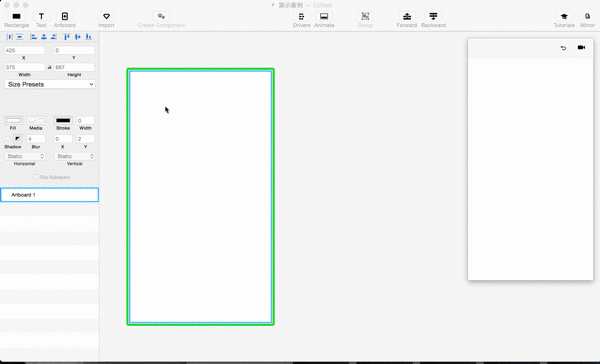
Task: Align layers to top edge
Action: [x=67, y=37]
